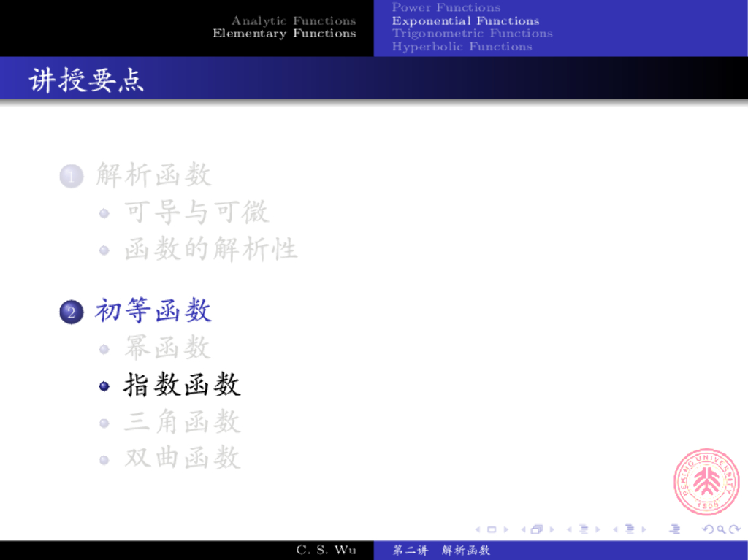Viewport: 748px width, 560px height.
Task: Go to previous section arrow
Action: (x=615, y=529)
